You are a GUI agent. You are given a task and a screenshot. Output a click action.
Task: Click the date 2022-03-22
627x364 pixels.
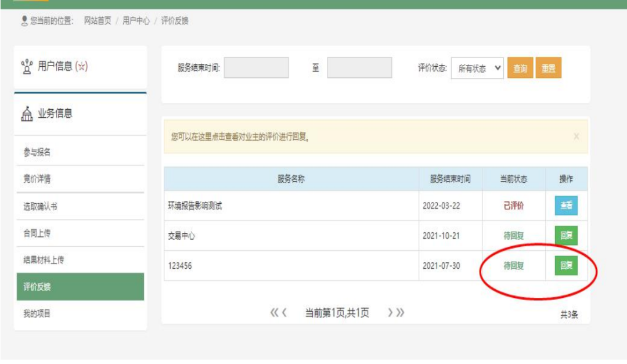click(441, 206)
